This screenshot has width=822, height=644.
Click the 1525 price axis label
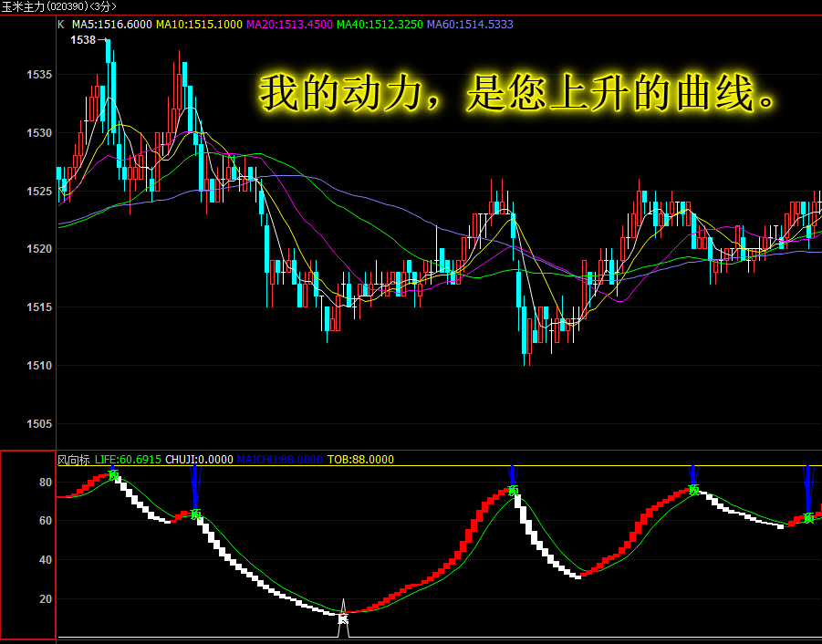[x=37, y=192]
